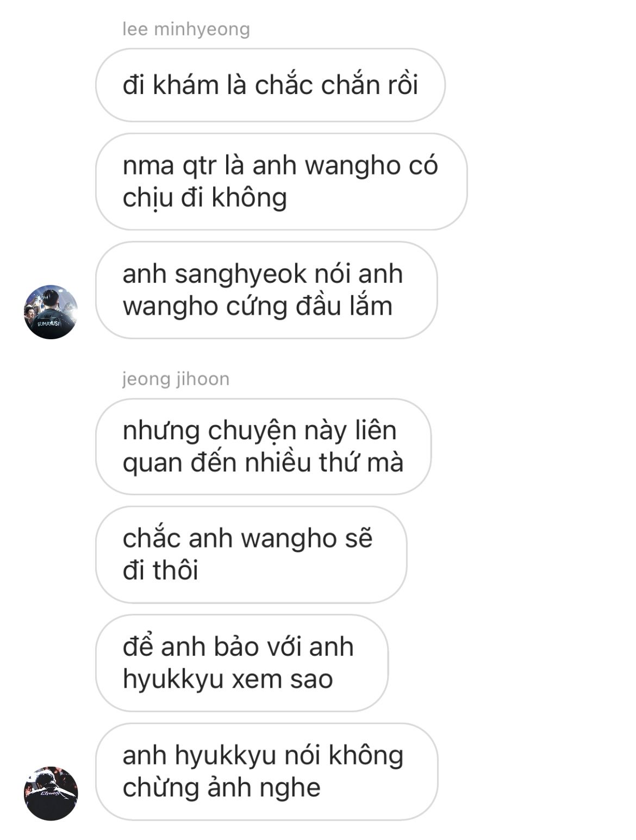This screenshot has height=840, width=636.
Task: Click the text line 'wangho cứng đầu lắm'
Action: pyautogui.click(x=257, y=306)
